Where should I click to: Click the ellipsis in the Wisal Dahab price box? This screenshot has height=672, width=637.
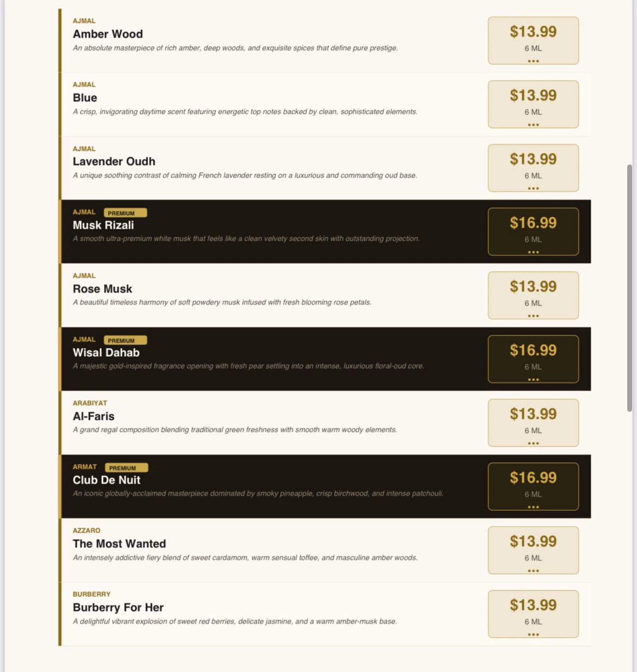533,380
